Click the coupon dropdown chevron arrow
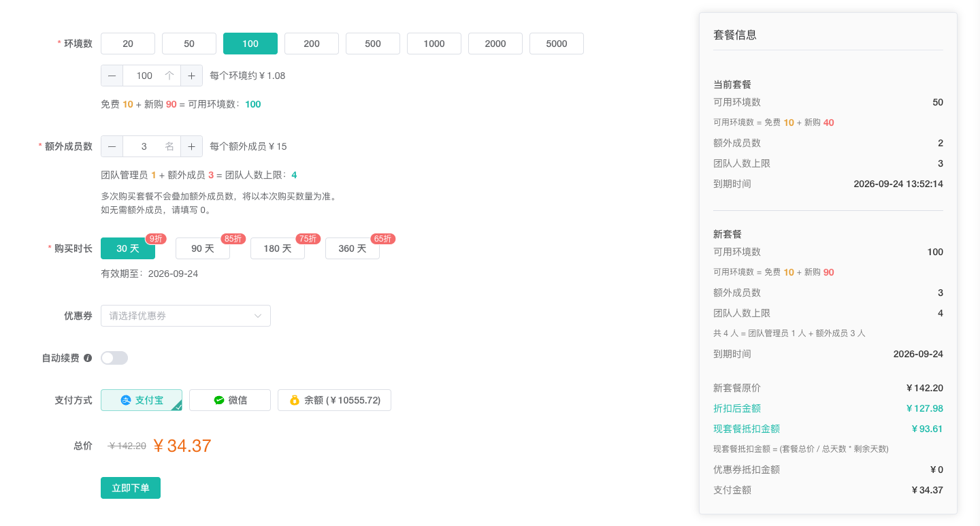Image resolution: width=980 pixels, height=526 pixels. (258, 316)
